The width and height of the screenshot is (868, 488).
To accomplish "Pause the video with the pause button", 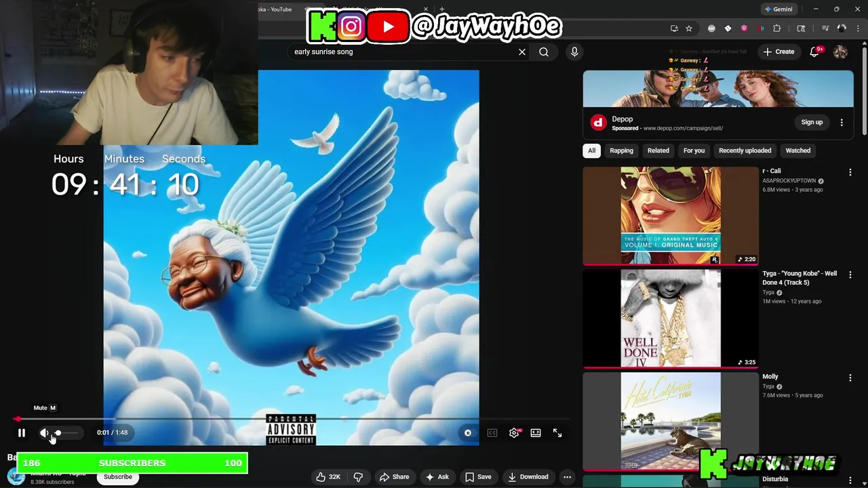I will (x=22, y=432).
